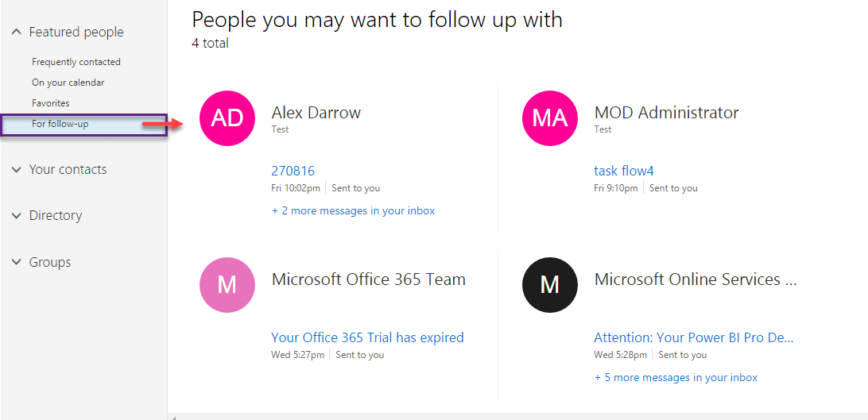Screen dimensions: 868x420
Task: Click the left arrow of horizontal scrollbar
Action: (172, 416)
